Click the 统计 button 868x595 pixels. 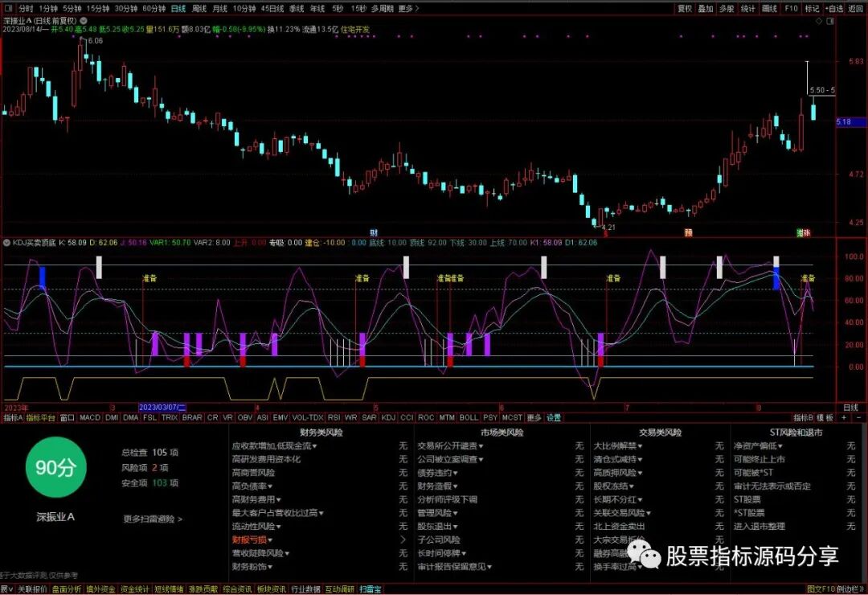click(748, 8)
